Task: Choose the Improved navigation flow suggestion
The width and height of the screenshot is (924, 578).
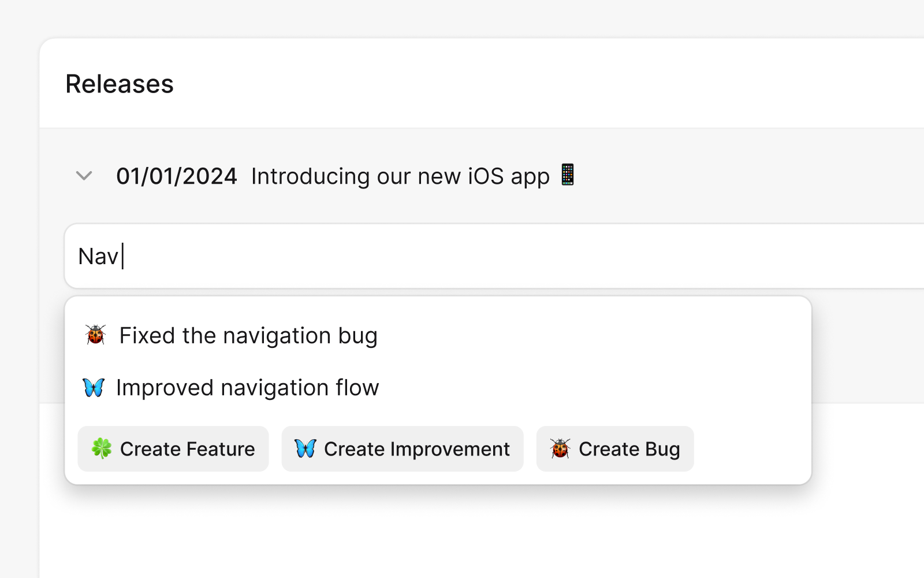Action: click(438, 387)
